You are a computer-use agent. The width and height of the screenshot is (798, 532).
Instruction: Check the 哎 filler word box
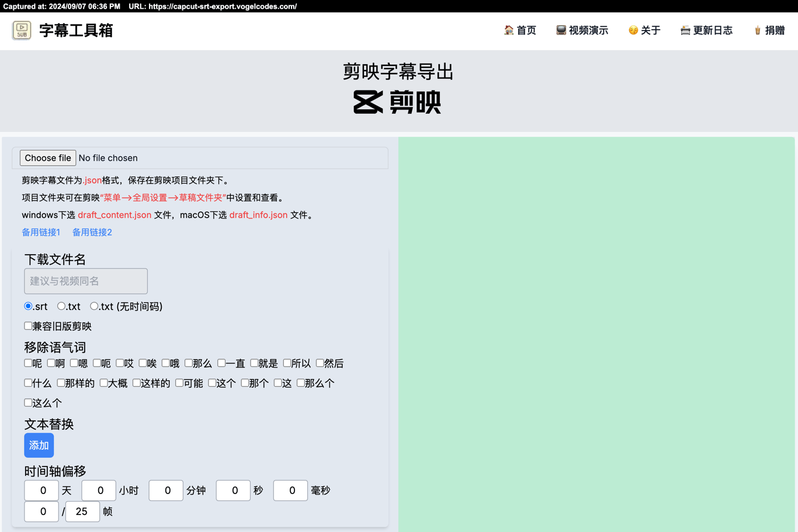(x=120, y=363)
